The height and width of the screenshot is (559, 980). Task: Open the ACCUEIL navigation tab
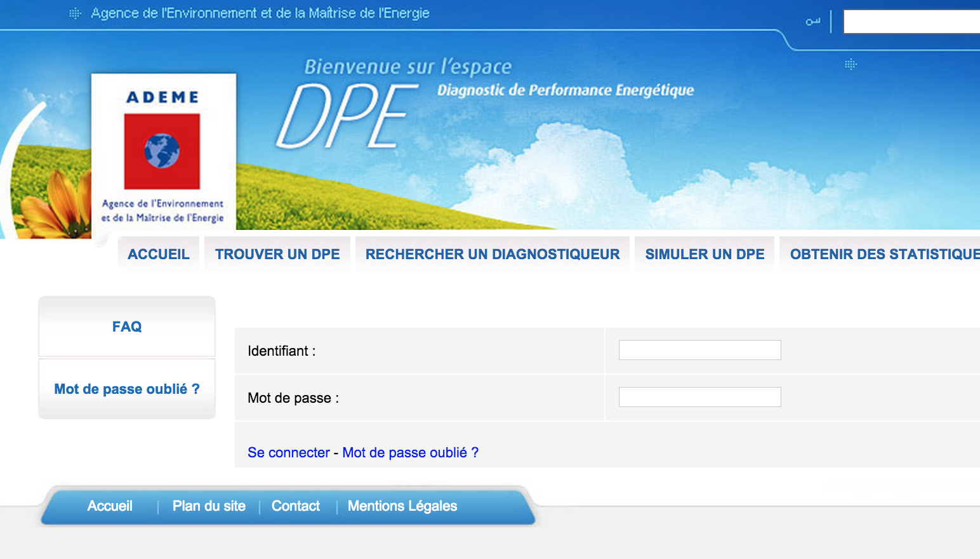[x=159, y=254]
